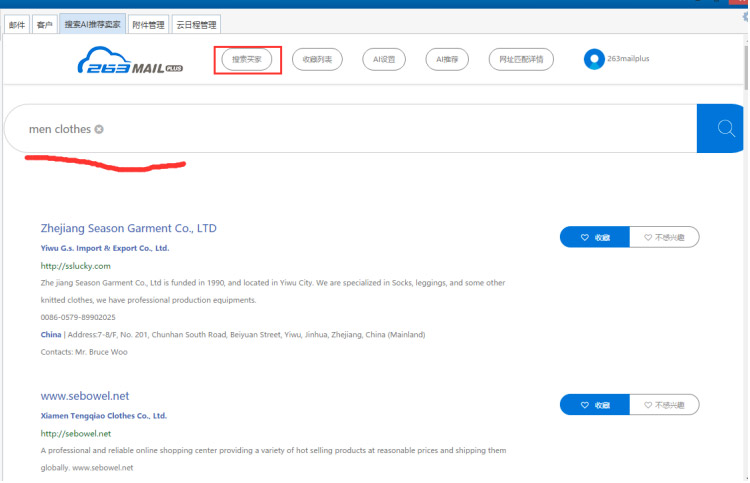
Task: Favorite Zhejiang Season Garment with 收藏
Action: tap(595, 237)
